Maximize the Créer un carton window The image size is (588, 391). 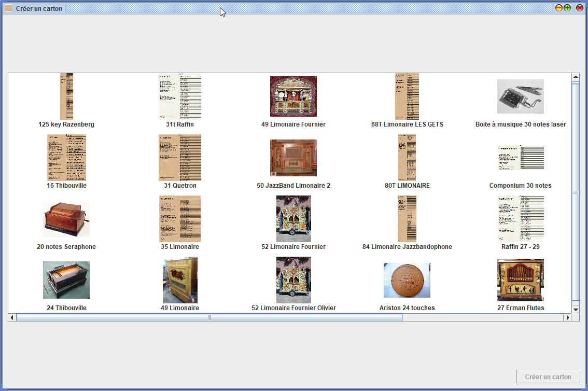click(567, 8)
